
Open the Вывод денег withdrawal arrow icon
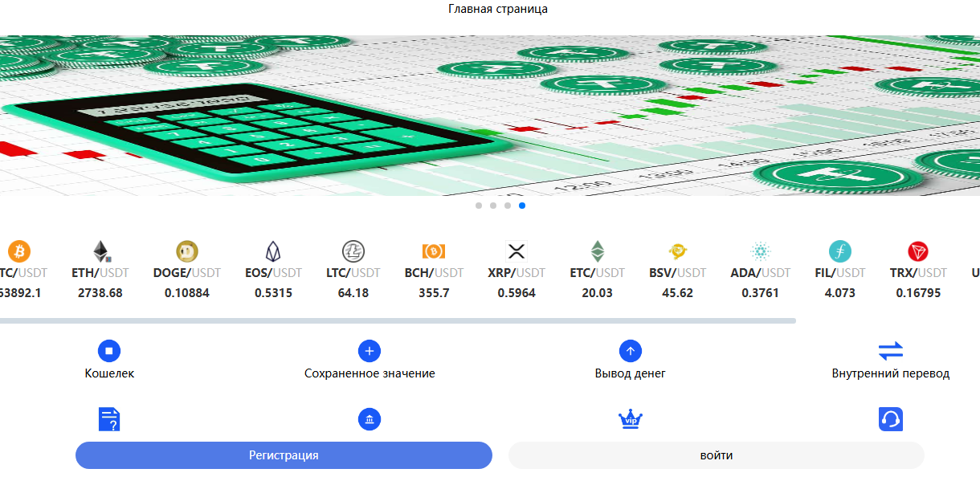[x=631, y=351]
